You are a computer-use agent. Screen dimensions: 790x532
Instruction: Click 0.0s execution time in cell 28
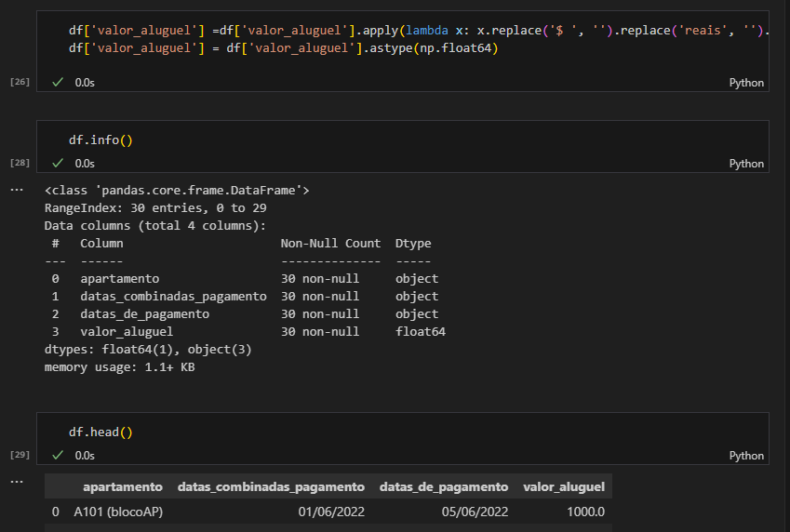tap(85, 164)
